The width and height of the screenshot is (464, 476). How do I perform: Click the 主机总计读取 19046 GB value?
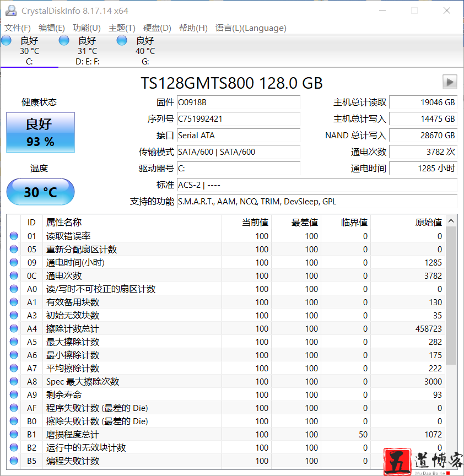[x=423, y=102]
